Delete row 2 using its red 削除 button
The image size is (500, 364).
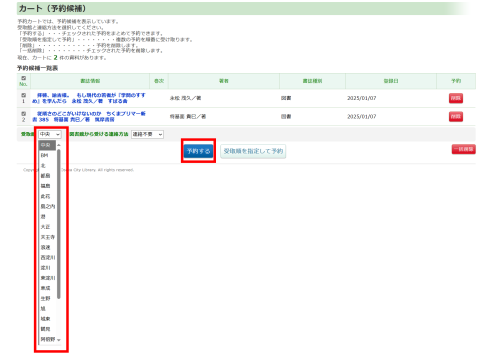(x=456, y=116)
